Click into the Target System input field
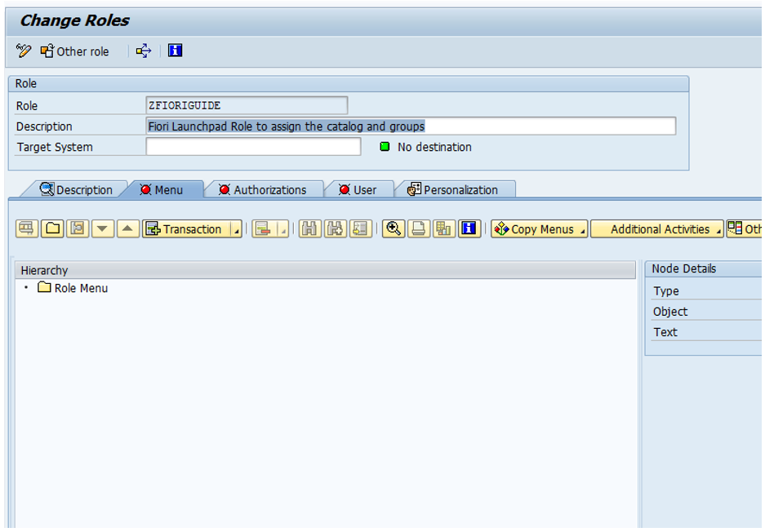This screenshot has height=532, width=765. click(x=253, y=147)
